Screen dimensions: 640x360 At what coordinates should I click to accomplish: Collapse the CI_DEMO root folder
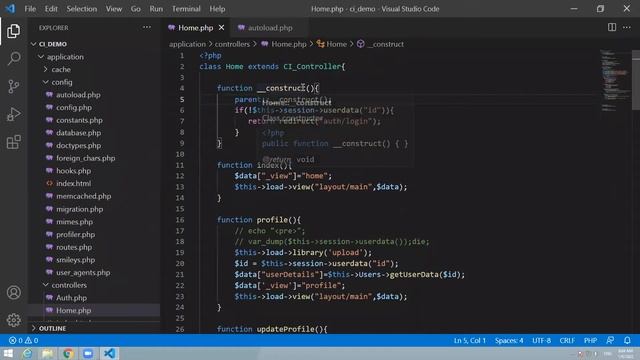pos(52,44)
